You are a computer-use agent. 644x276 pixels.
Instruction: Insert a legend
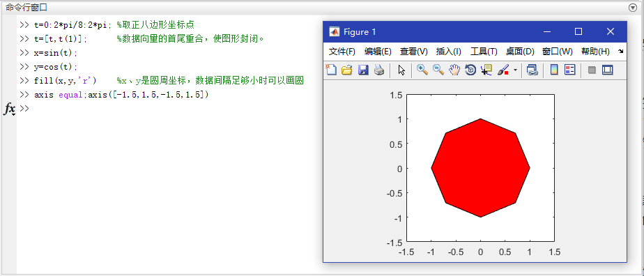[569, 70]
